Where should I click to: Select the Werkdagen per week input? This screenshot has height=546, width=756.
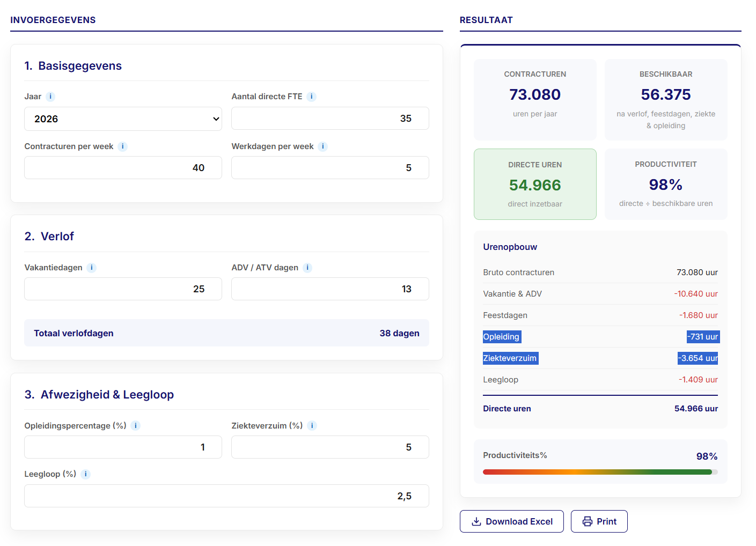(330, 168)
